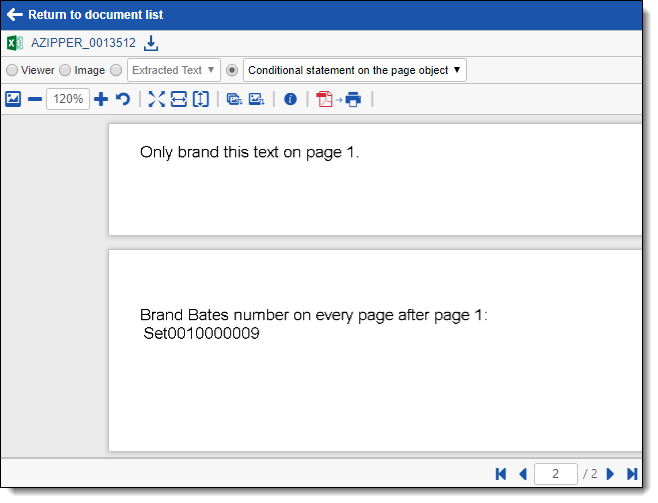Screen dimensions: 658x503
Task: Open the Extracted Text dropdown
Action: pyautogui.click(x=174, y=71)
